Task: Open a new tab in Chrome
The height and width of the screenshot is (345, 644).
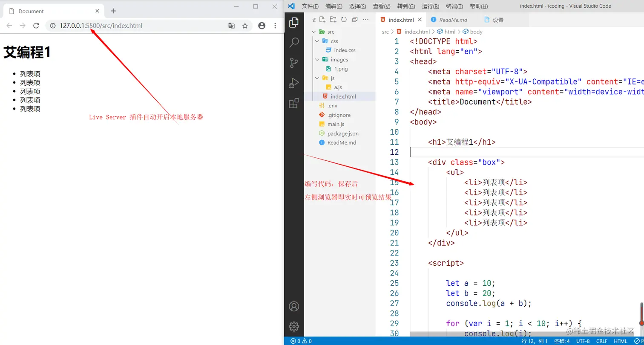Action: tap(113, 11)
